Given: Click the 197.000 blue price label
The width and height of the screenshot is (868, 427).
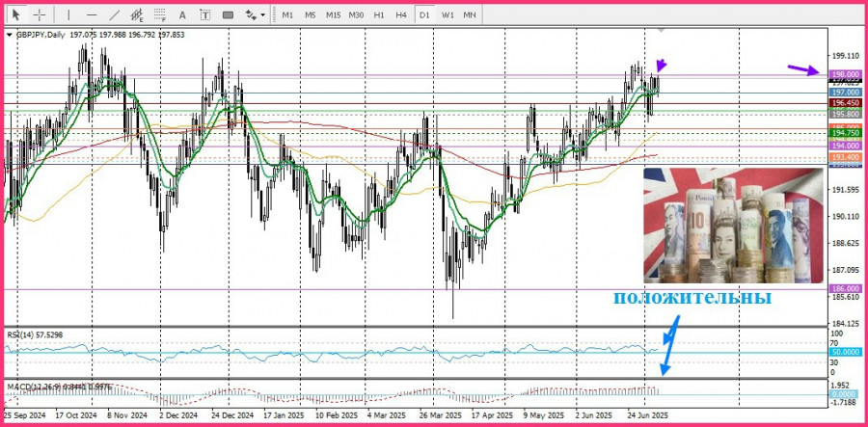Looking at the screenshot, I should point(845,93).
